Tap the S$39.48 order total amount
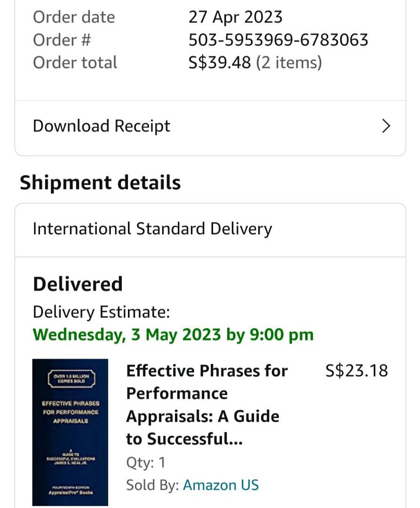Image resolution: width=420 pixels, height=508 pixels. tap(220, 63)
